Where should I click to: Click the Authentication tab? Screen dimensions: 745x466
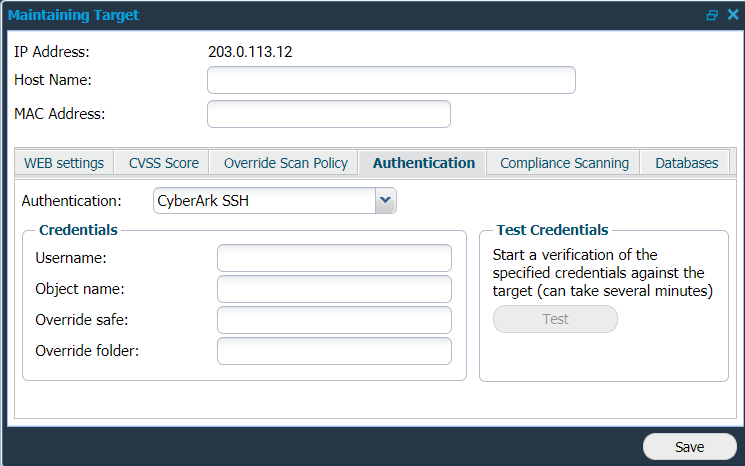click(x=423, y=163)
